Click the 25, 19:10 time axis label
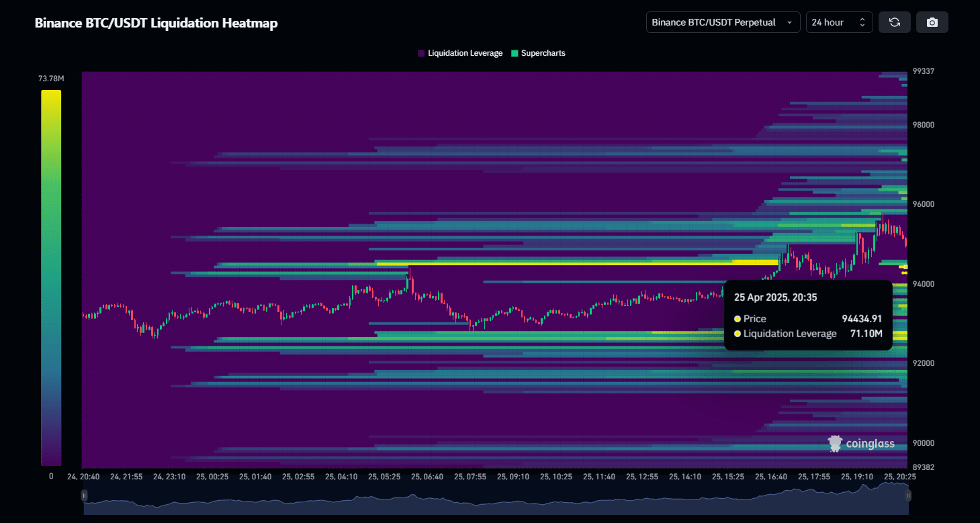This screenshot has width=980, height=523. pos(857,477)
